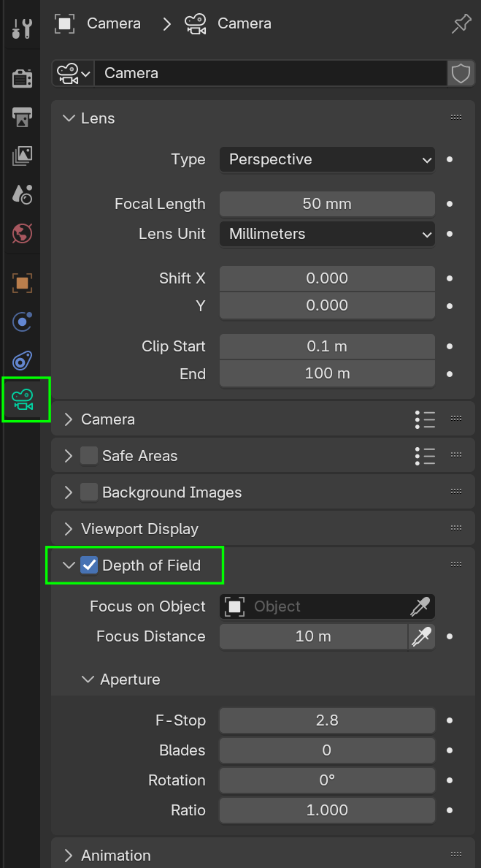The width and height of the screenshot is (481, 868).
Task: Toggle the Fake User shield button
Action: coord(461,73)
